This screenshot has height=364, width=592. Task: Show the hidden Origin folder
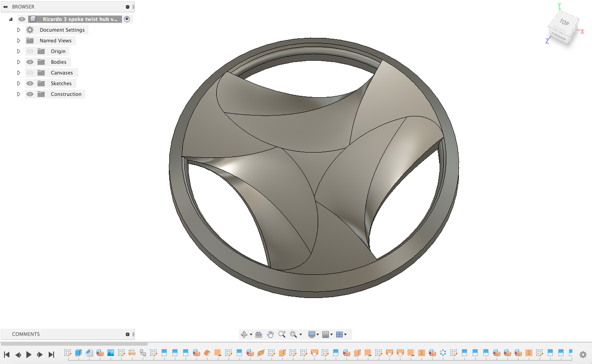(30, 51)
